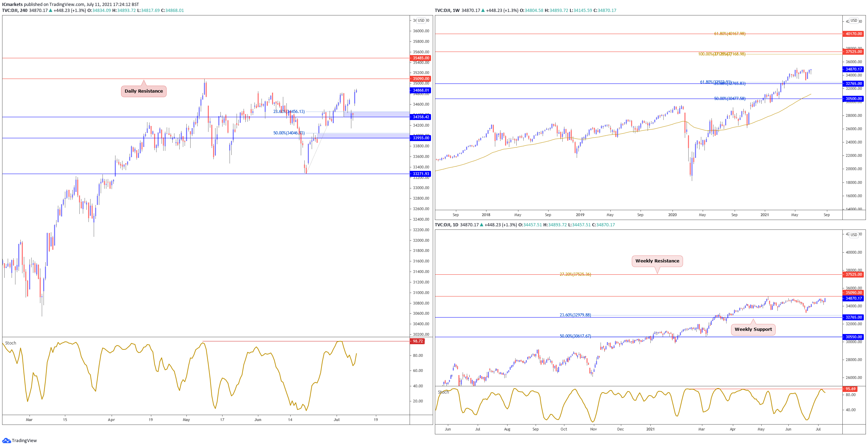Click the 34358.42 blue price tag
This screenshot has height=447, width=868.
click(420, 117)
